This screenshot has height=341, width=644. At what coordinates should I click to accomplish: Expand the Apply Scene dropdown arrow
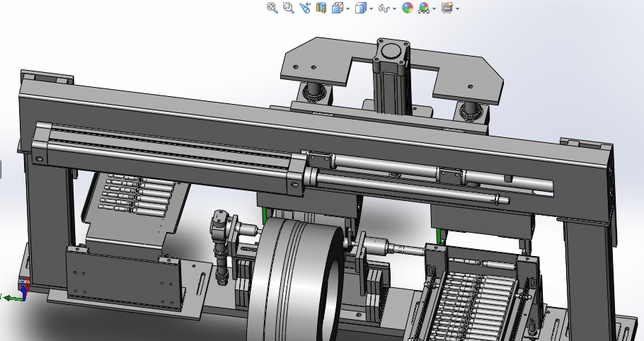coord(434,8)
